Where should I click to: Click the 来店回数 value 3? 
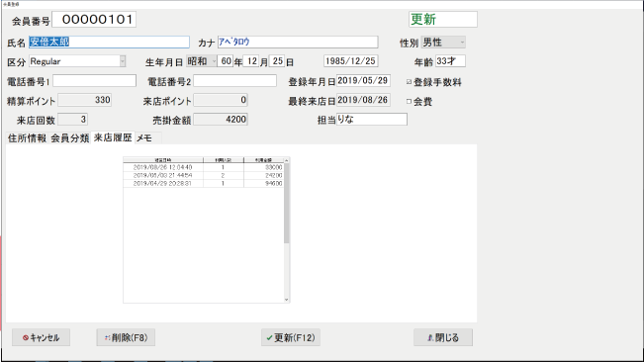click(72, 120)
